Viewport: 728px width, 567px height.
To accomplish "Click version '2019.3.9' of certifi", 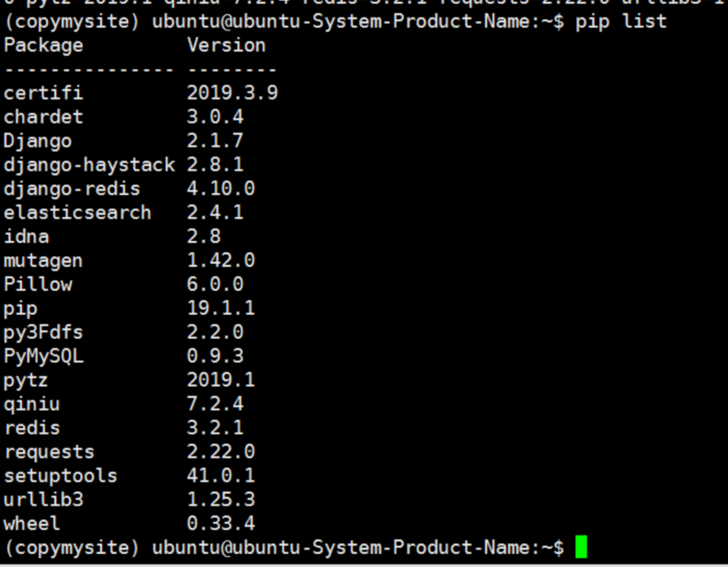I will coord(232,93).
